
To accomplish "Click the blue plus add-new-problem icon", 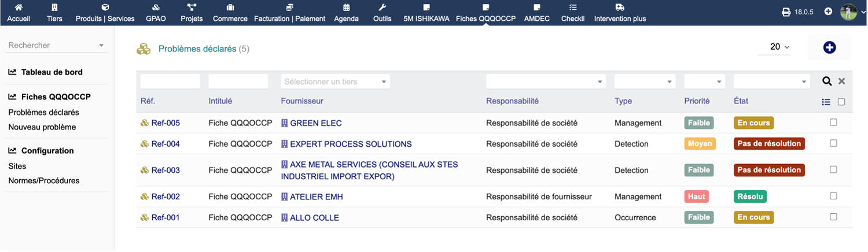I will point(829,48).
